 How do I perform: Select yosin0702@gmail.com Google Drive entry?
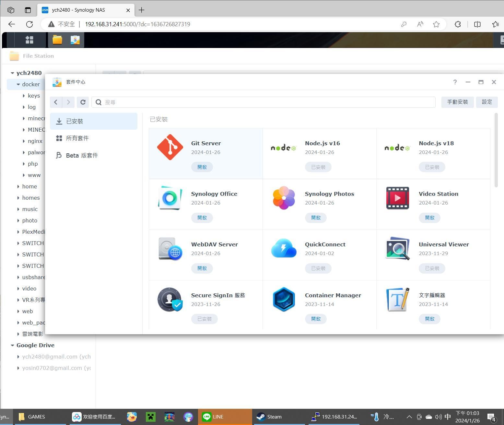coord(56,368)
